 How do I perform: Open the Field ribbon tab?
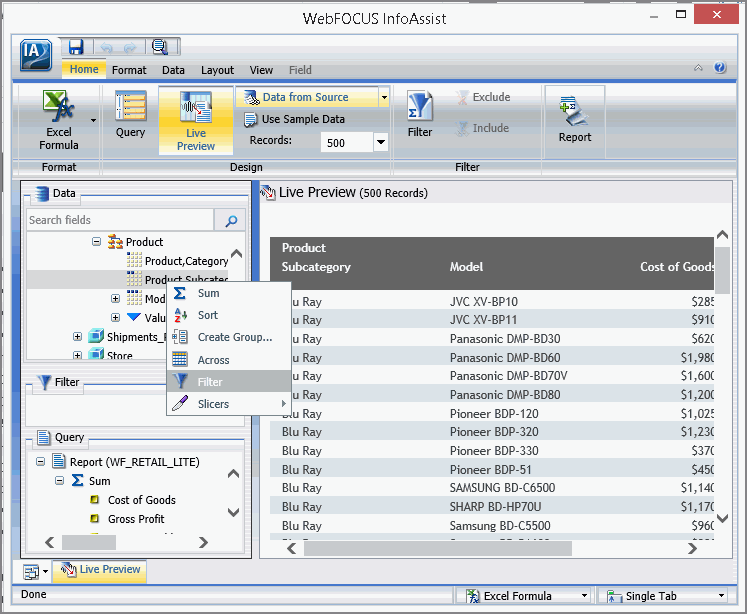point(300,70)
